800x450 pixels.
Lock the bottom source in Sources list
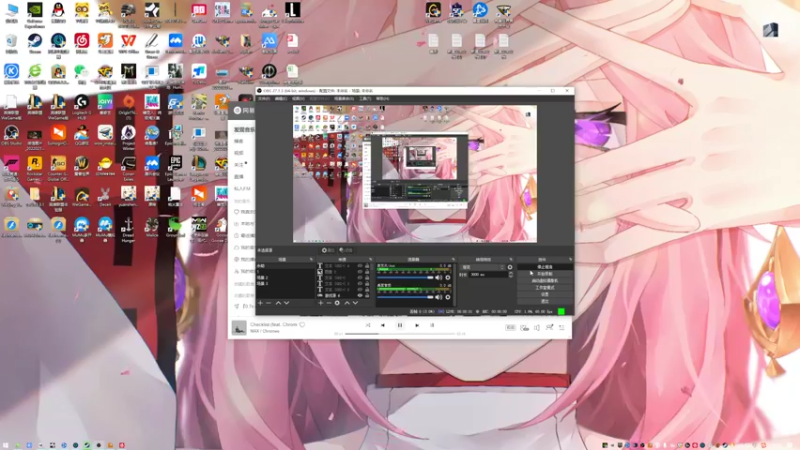(367, 295)
